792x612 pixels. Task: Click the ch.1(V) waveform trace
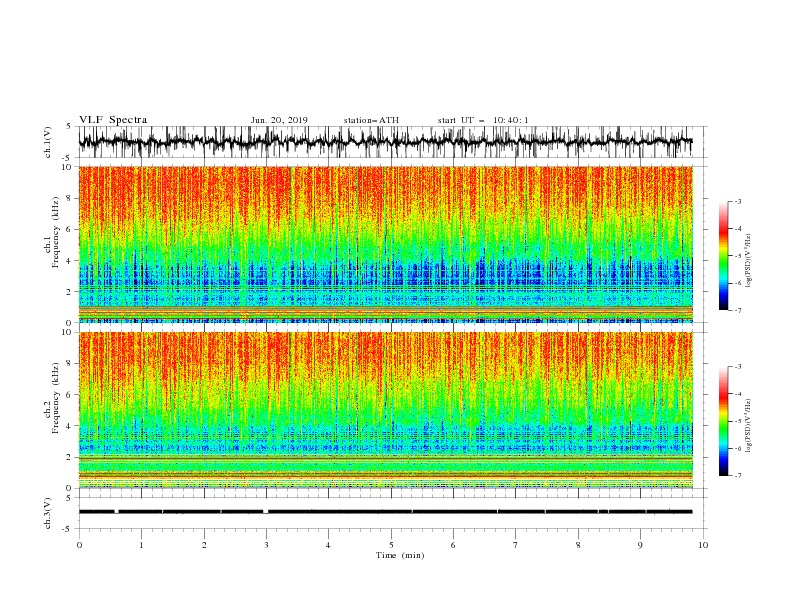point(385,141)
